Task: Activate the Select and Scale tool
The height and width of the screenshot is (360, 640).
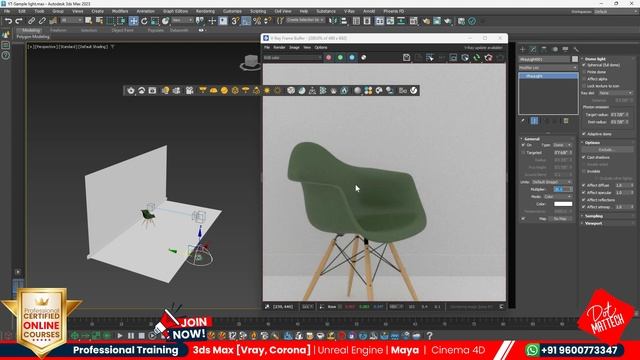Action: coord(155,21)
